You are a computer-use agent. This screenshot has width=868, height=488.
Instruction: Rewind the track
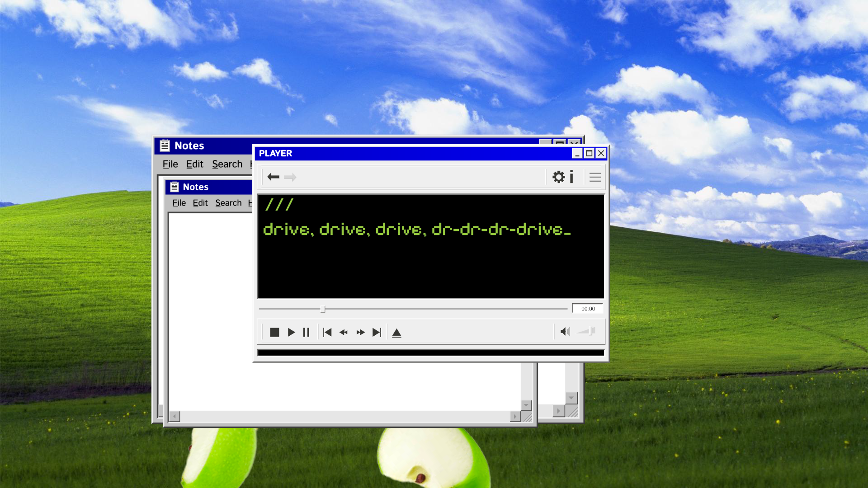[344, 333]
